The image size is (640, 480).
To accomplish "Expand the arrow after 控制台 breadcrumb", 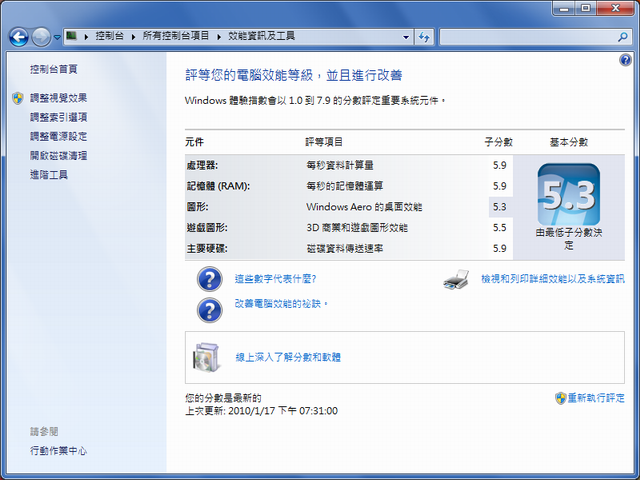I will click(x=133, y=36).
